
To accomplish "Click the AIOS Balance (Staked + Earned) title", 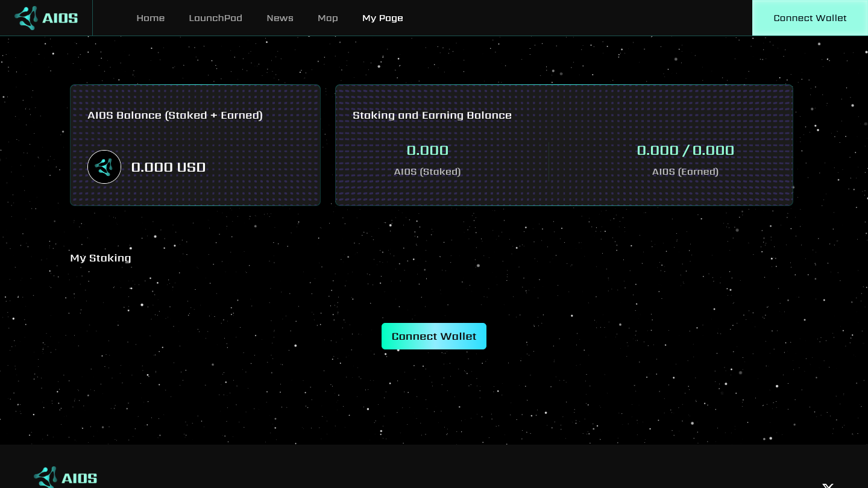I will pyautogui.click(x=175, y=115).
